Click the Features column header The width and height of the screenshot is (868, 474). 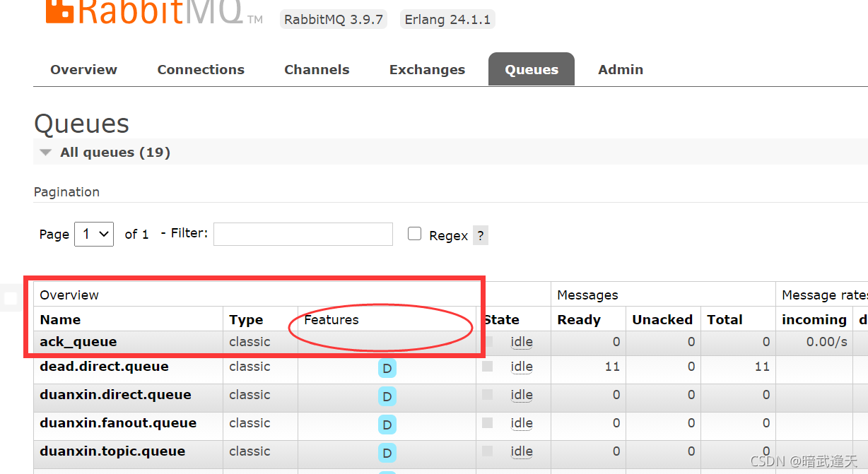tap(332, 320)
